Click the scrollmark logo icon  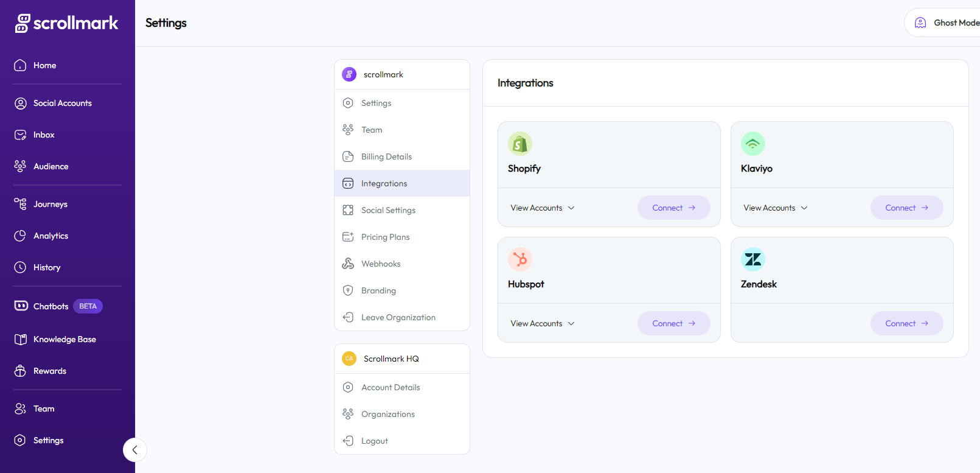click(x=23, y=23)
